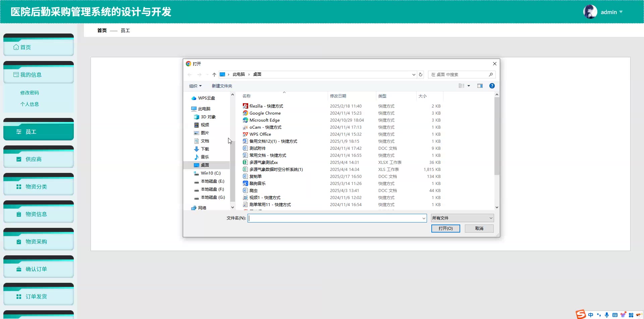The image size is (644, 319).
Task: Expand the 文件名 combo box dropdown
Action: pyautogui.click(x=424, y=218)
